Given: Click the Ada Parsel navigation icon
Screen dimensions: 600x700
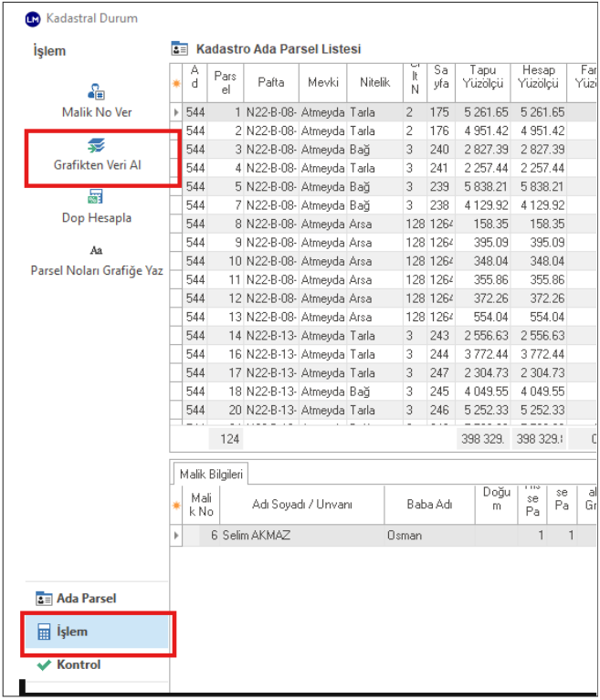Looking at the screenshot, I should pyautogui.click(x=44, y=599).
